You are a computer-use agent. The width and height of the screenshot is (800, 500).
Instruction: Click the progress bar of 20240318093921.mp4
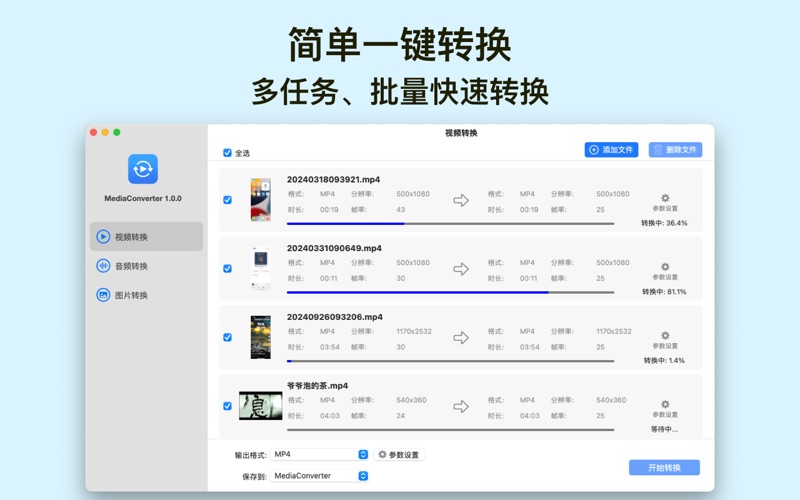(451, 223)
